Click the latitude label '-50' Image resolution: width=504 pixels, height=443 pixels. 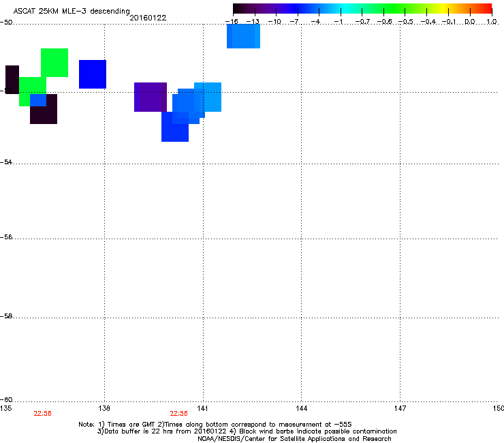point(6,22)
